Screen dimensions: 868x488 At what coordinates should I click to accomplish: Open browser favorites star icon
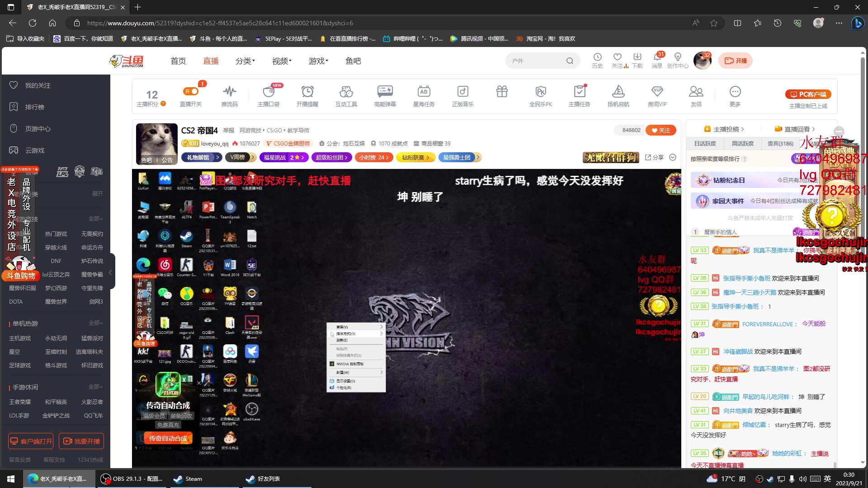point(714,23)
